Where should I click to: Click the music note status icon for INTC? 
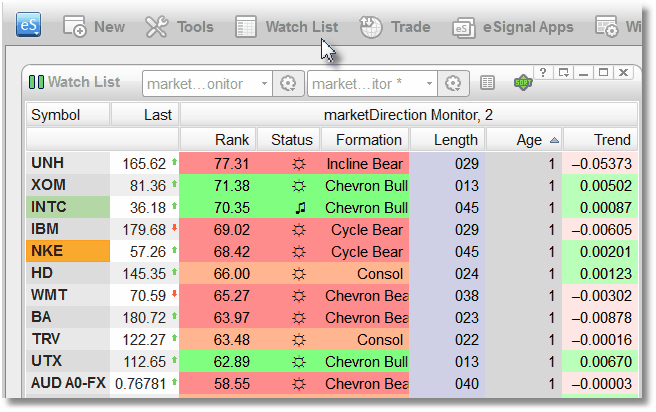tap(300, 207)
